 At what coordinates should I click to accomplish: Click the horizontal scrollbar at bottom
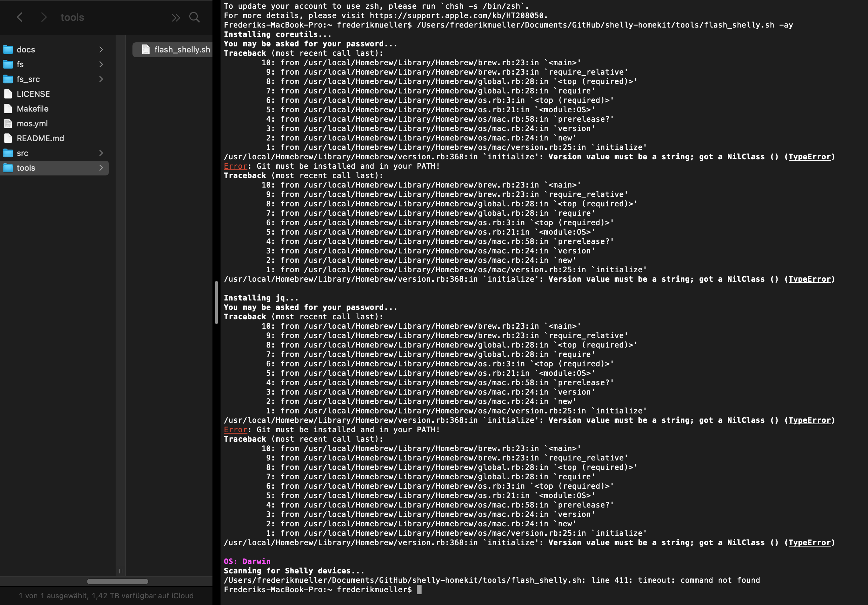(x=117, y=581)
